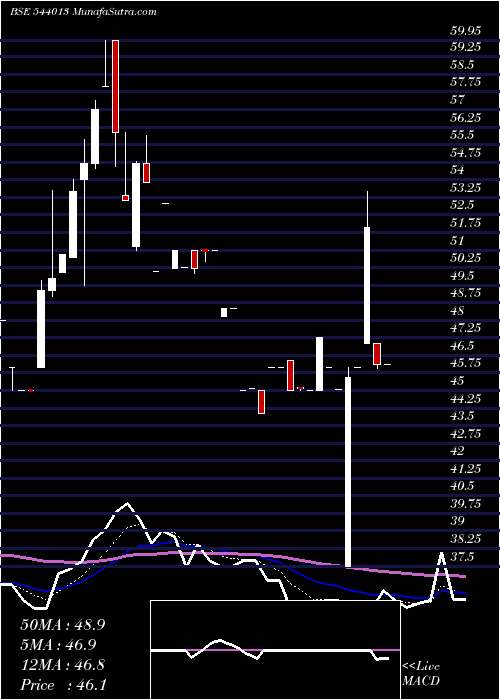
Task: Click the 12MA : 46.8 readout
Action: [62, 665]
